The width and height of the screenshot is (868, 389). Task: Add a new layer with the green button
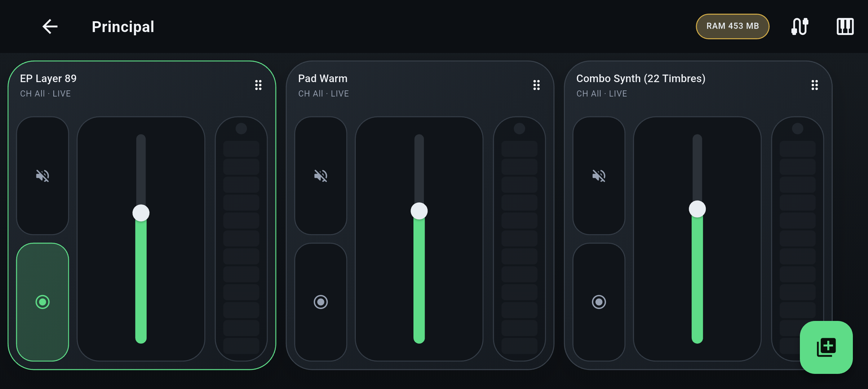click(826, 347)
